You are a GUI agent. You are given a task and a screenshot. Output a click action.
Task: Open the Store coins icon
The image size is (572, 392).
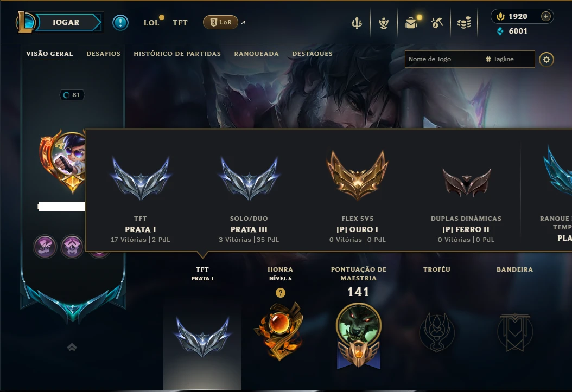(464, 23)
